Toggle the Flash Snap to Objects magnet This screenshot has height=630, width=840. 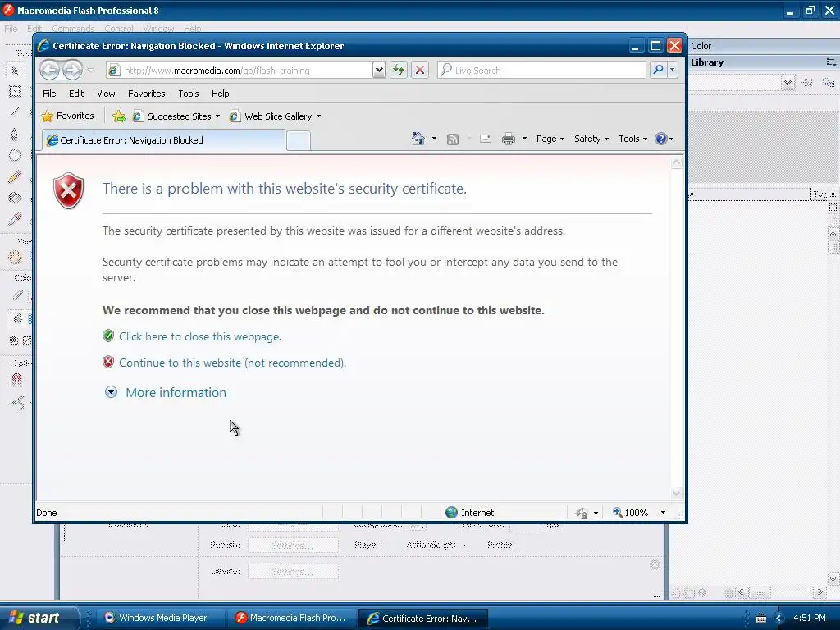click(x=16, y=380)
